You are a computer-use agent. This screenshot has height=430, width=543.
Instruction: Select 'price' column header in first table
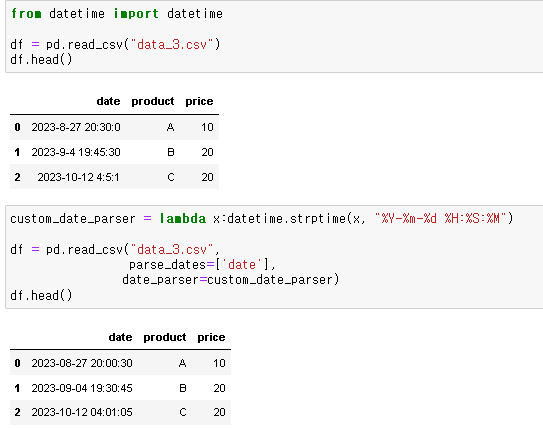tap(199, 101)
